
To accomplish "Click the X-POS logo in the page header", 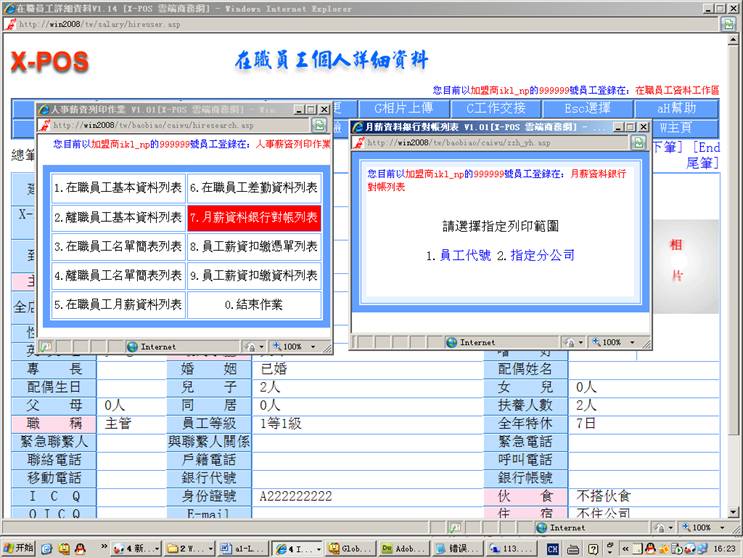I will [x=50, y=62].
